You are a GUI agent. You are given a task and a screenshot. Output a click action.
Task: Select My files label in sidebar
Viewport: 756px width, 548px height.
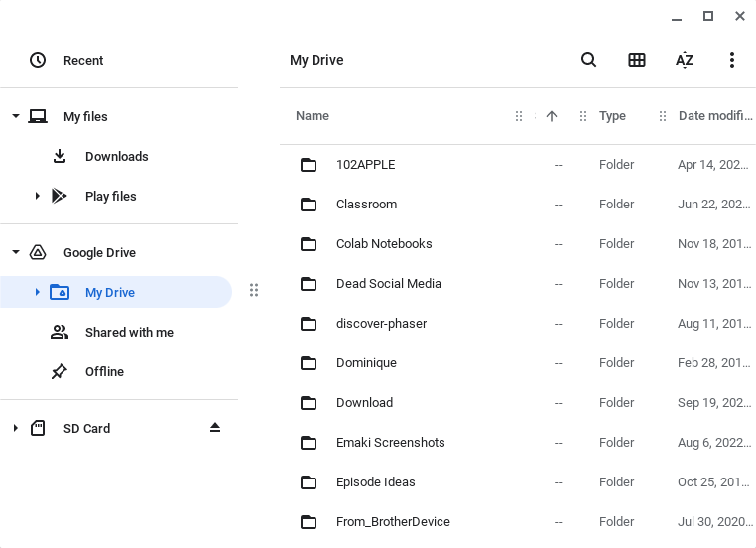86,117
